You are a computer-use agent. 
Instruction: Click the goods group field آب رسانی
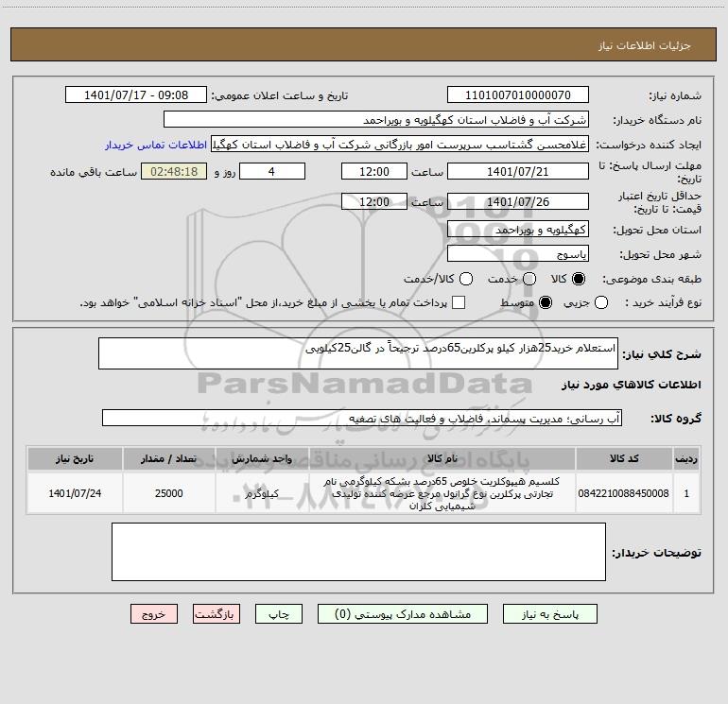tap(362, 418)
